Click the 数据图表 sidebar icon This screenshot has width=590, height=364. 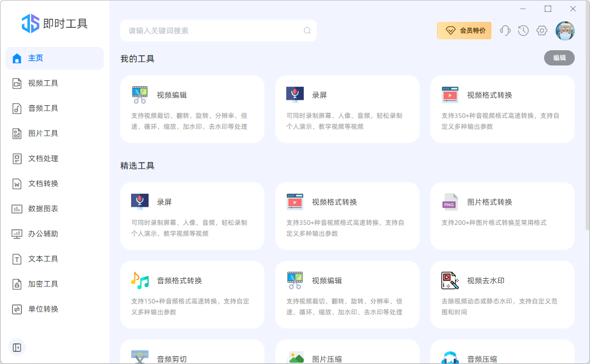[x=17, y=208]
